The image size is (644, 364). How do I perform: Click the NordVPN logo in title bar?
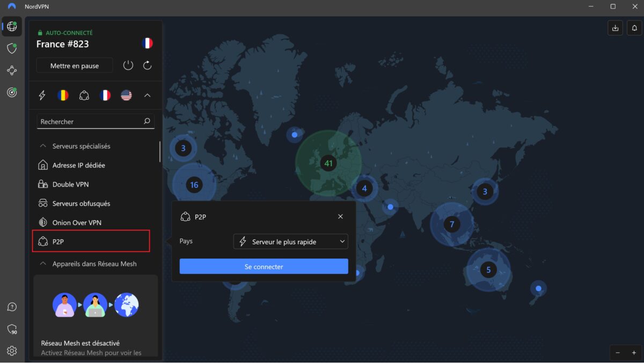pyautogui.click(x=12, y=6)
